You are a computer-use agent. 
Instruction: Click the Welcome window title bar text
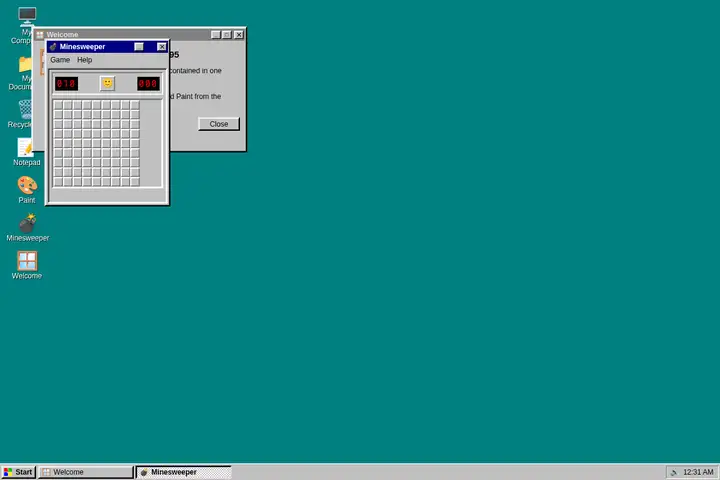(x=62, y=34)
